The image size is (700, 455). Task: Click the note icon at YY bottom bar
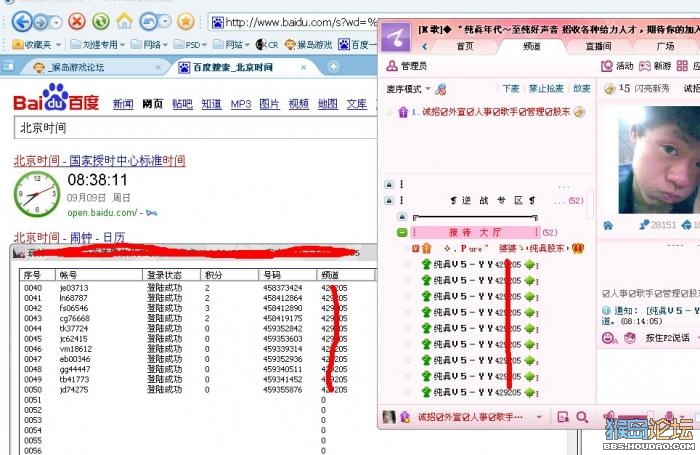pyautogui.click(x=563, y=417)
